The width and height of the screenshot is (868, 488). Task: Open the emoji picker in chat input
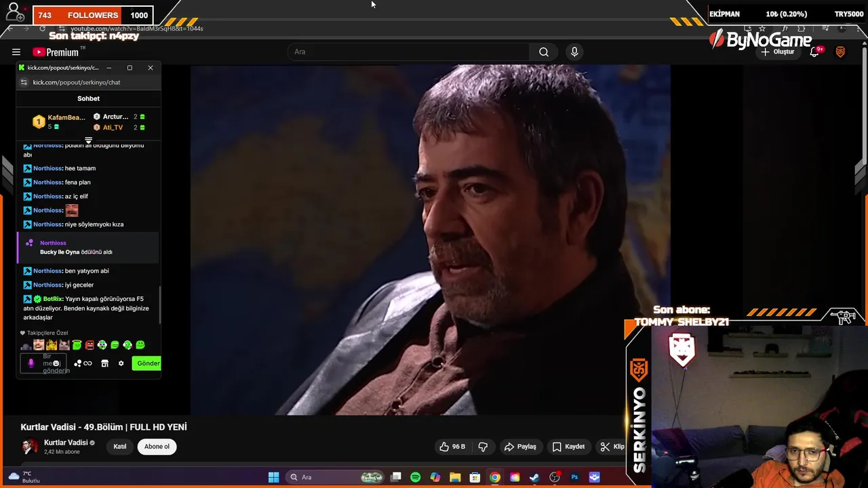56,363
